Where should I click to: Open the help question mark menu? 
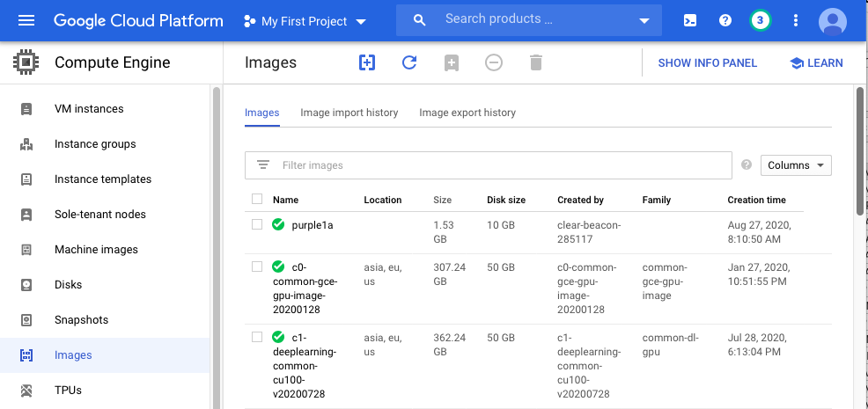(x=725, y=20)
